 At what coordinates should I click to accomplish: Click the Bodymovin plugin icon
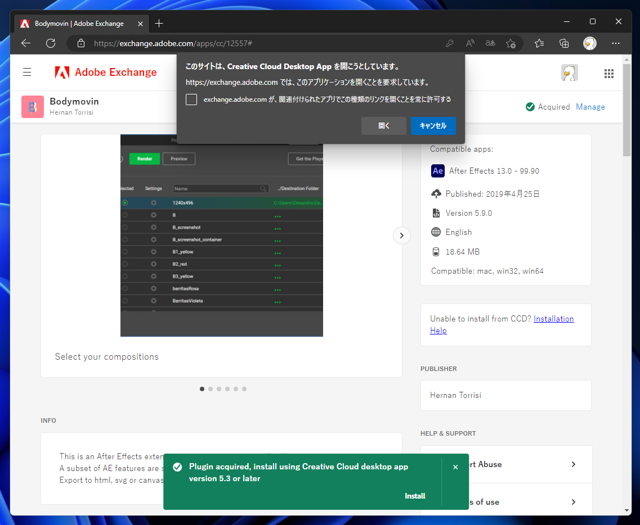[x=33, y=107]
